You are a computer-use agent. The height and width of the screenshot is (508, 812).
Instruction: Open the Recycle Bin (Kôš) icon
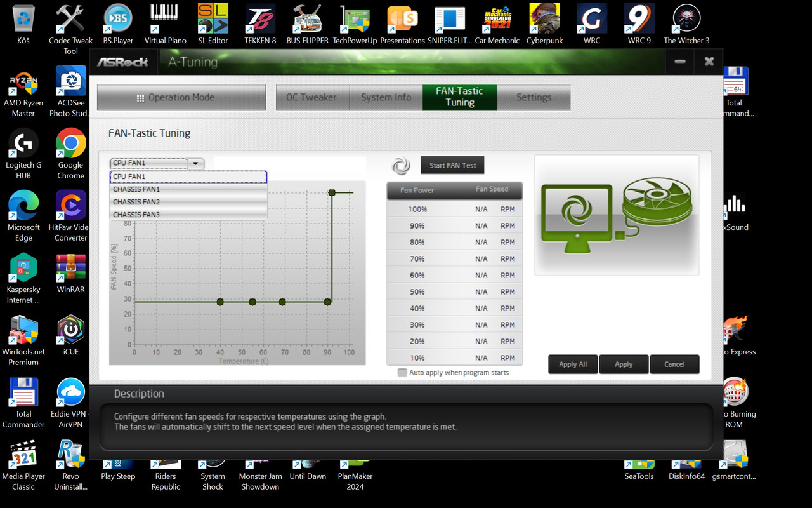(x=23, y=24)
